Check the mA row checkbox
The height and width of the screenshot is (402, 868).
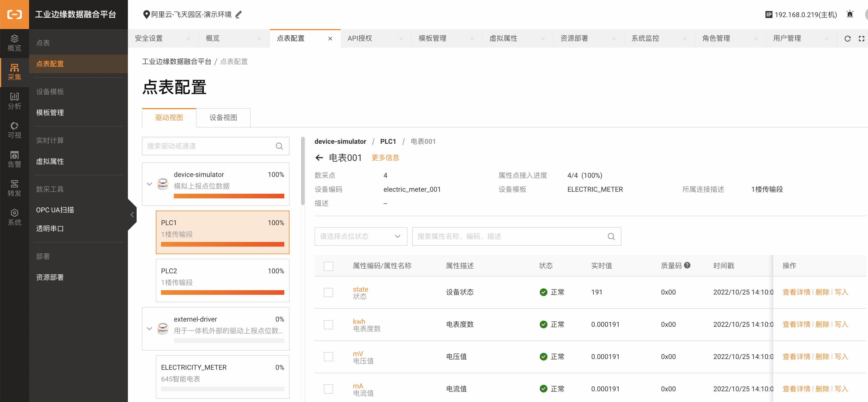328,389
